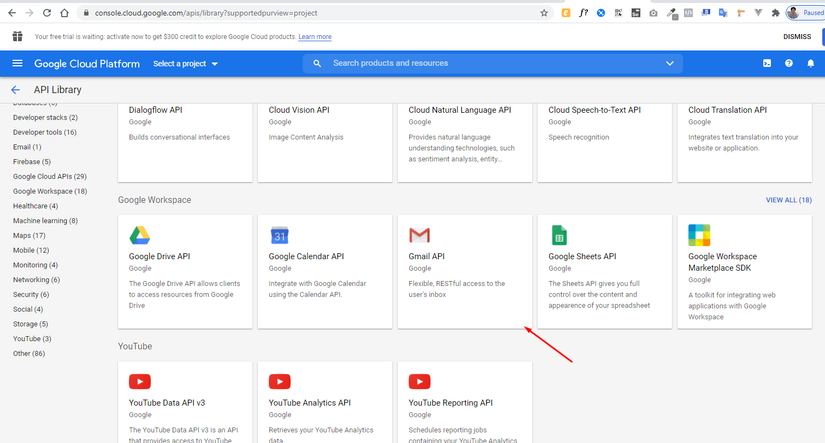Filter by Healthcare (4) category
Image resolution: width=825 pixels, height=443 pixels.
tap(35, 206)
